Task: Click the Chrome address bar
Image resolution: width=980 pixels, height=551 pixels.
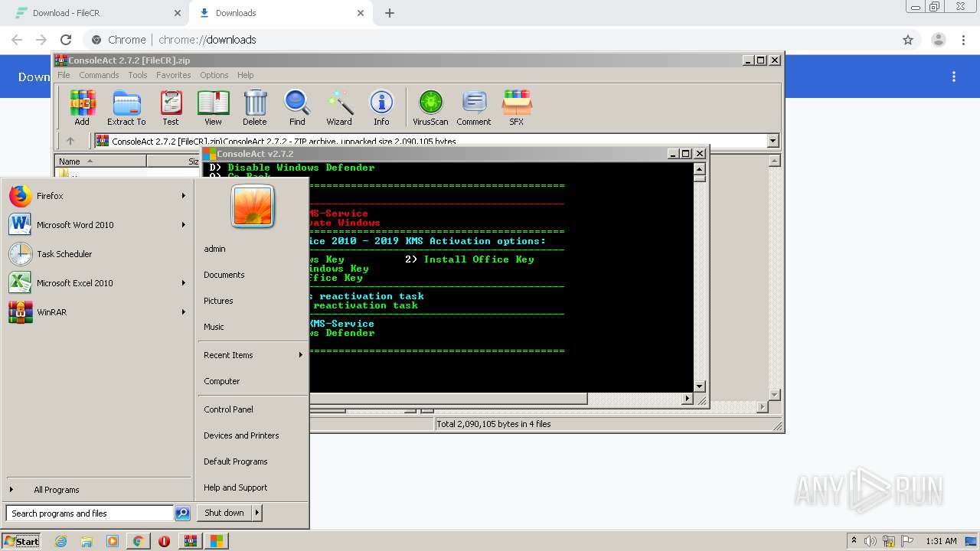Action: (490, 40)
